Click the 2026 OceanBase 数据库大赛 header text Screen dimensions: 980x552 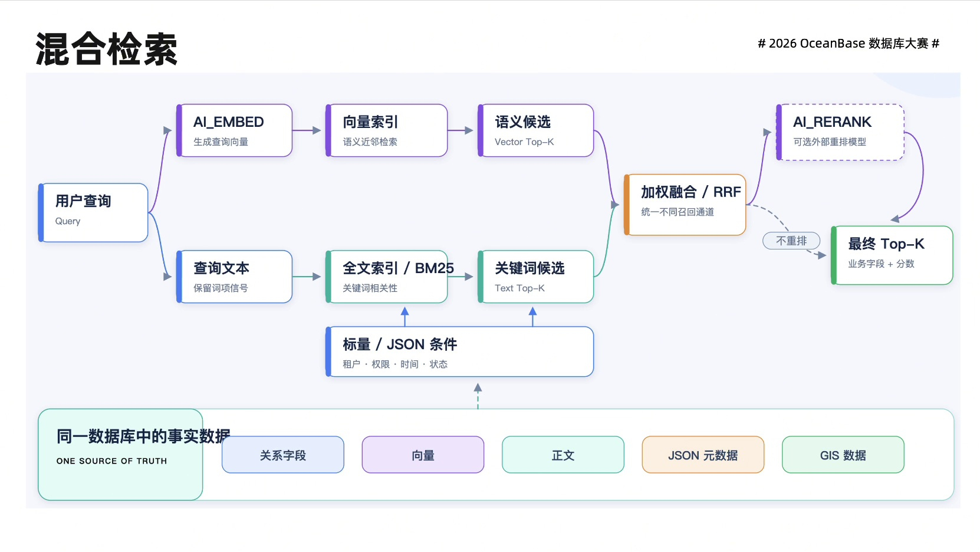[849, 44]
